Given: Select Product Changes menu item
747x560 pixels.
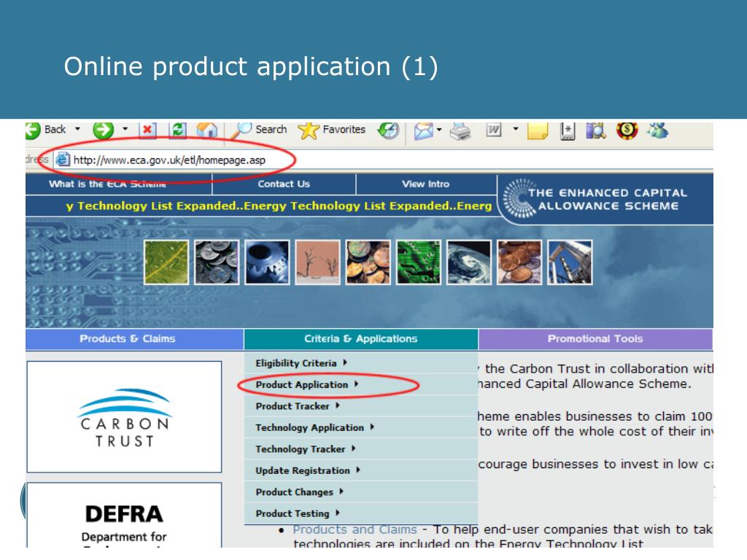Looking at the screenshot, I should click(x=361, y=491).
